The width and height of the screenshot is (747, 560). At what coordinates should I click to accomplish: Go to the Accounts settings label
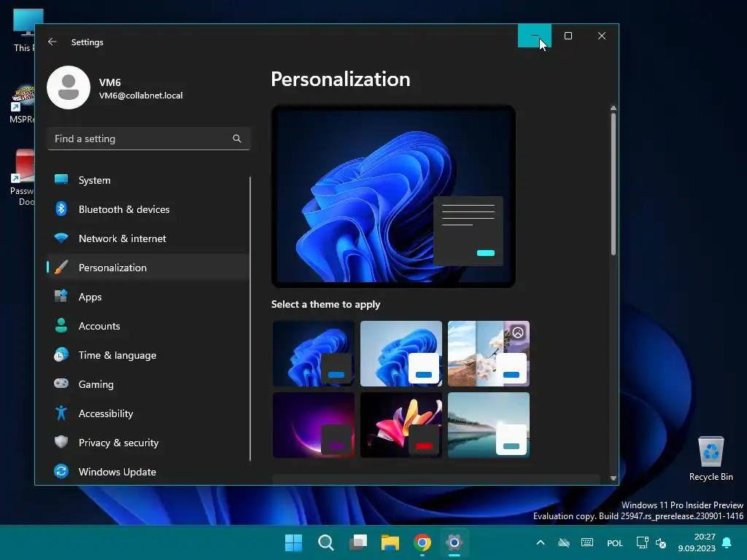coord(99,326)
